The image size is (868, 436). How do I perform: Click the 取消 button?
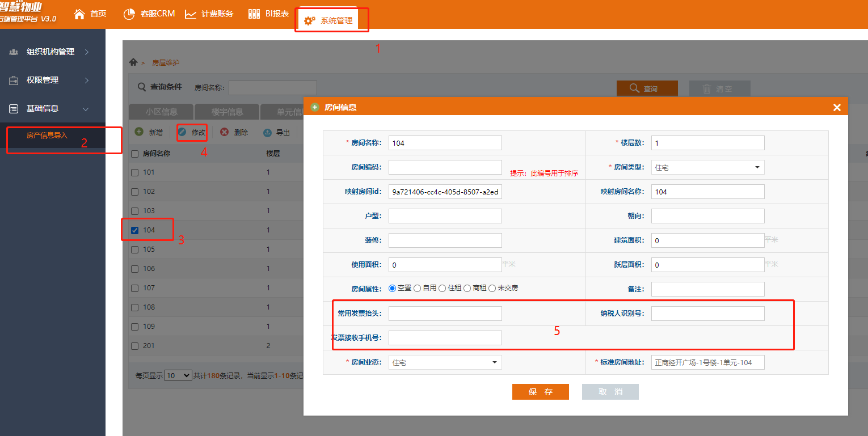pyautogui.click(x=610, y=392)
